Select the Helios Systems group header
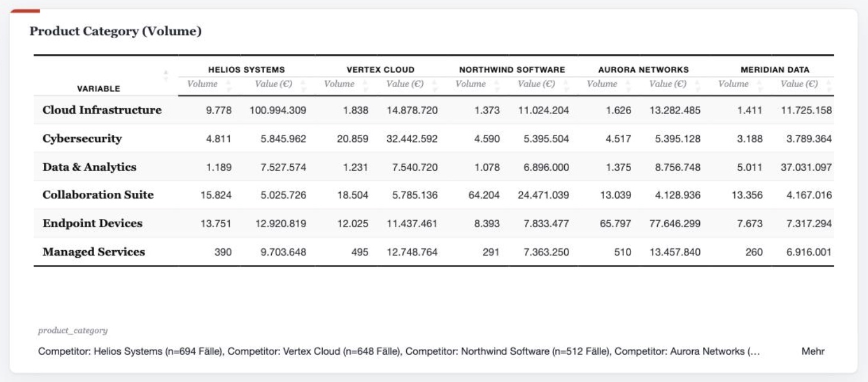Screen dimensions: 868x382 coord(246,69)
